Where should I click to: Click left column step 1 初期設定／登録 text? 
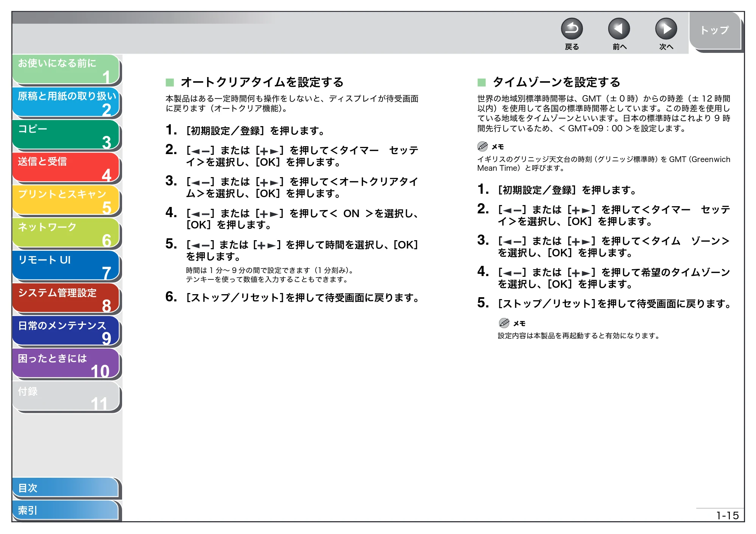pyautogui.click(x=256, y=131)
